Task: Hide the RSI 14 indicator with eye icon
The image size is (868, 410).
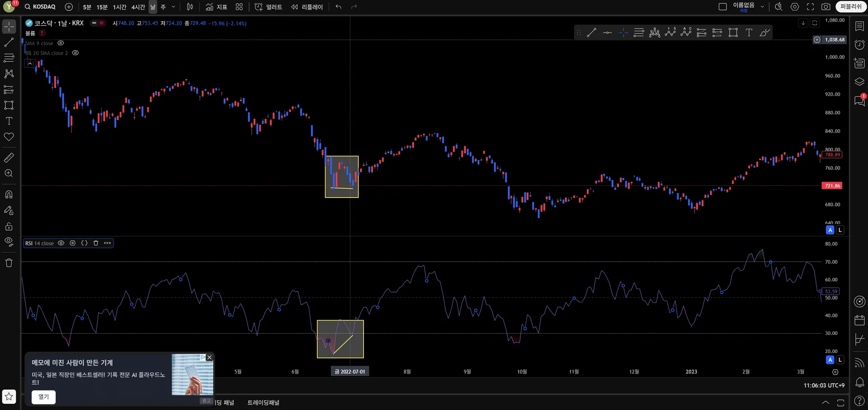Action: pos(61,243)
